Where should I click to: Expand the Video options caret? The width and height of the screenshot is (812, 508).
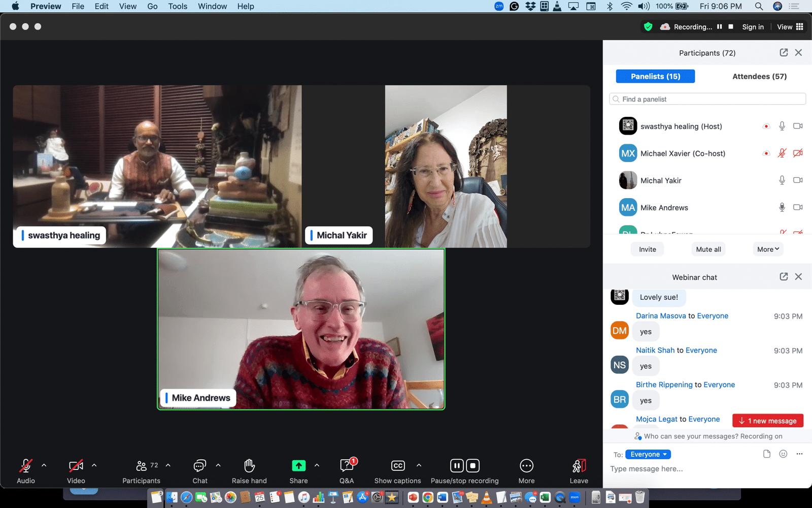click(x=94, y=465)
